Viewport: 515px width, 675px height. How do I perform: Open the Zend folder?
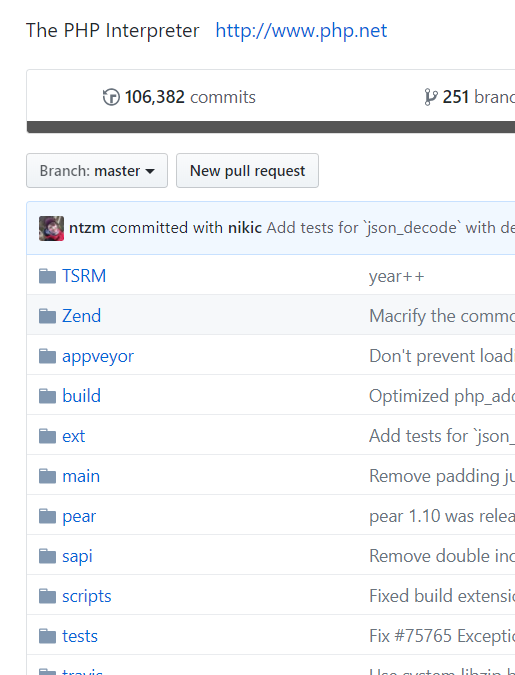click(81, 316)
